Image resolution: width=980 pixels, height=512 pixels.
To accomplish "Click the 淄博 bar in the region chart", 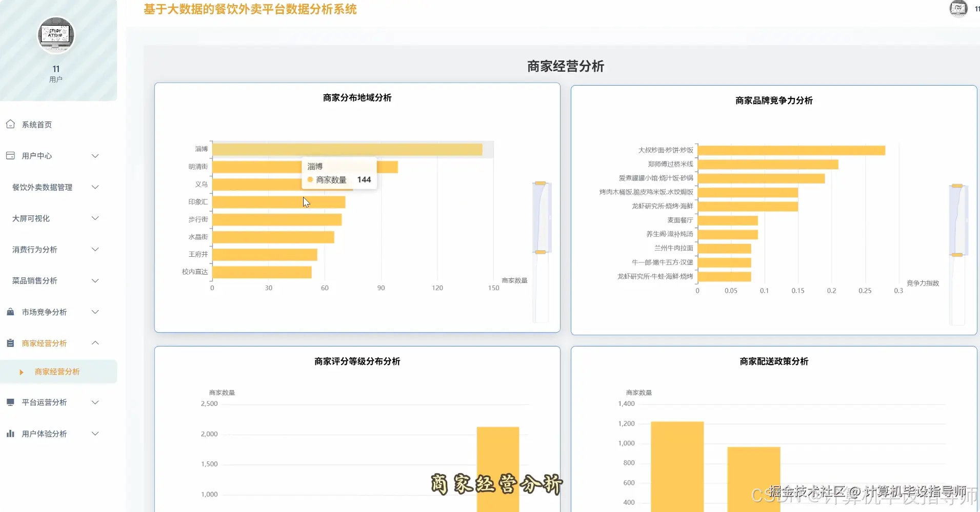I will 347,149.
